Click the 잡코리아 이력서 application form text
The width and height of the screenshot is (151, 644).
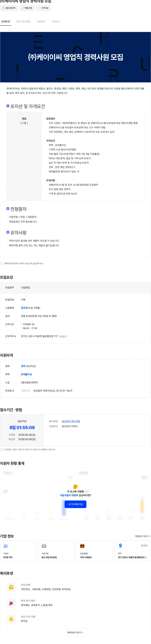tap(70, 426)
